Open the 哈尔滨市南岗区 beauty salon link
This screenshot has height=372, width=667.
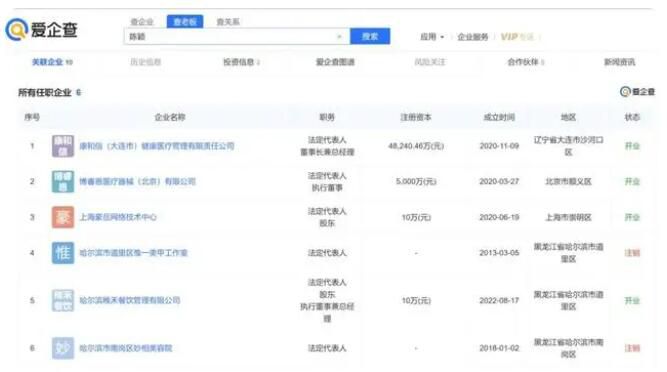tap(126, 348)
